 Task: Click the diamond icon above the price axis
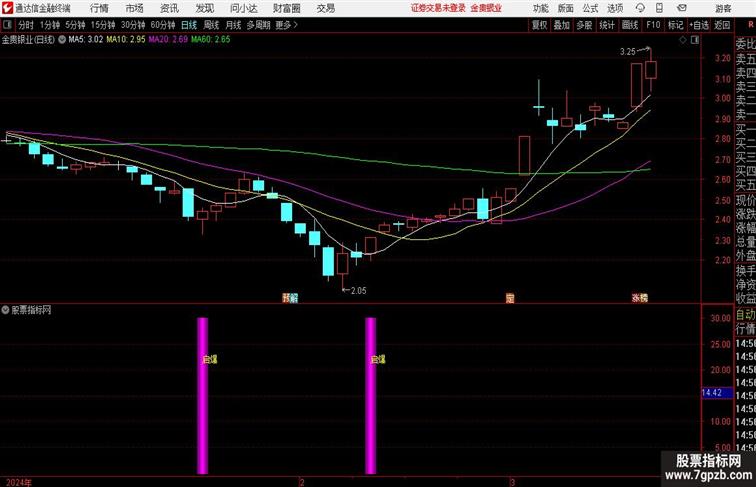tap(683, 40)
